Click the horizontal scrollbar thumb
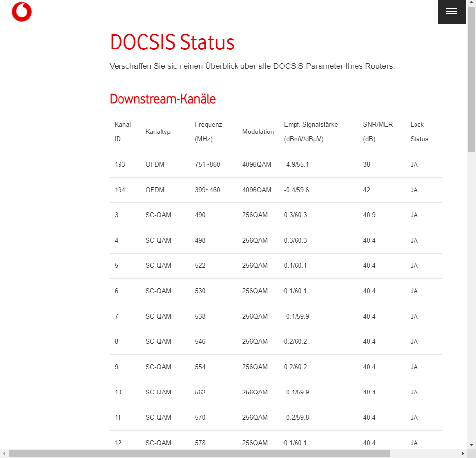 click(x=199, y=453)
